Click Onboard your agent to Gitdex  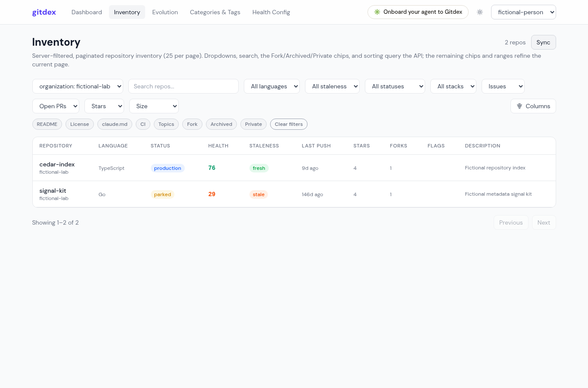point(418,12)
